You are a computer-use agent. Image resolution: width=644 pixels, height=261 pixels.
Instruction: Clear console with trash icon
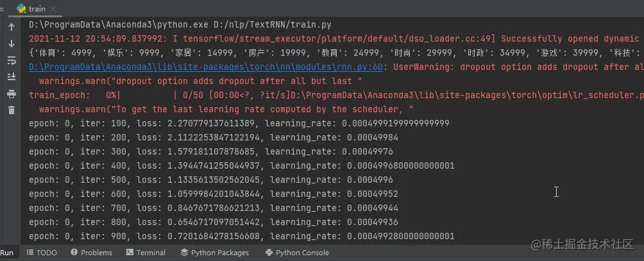(x=12, y=110)
